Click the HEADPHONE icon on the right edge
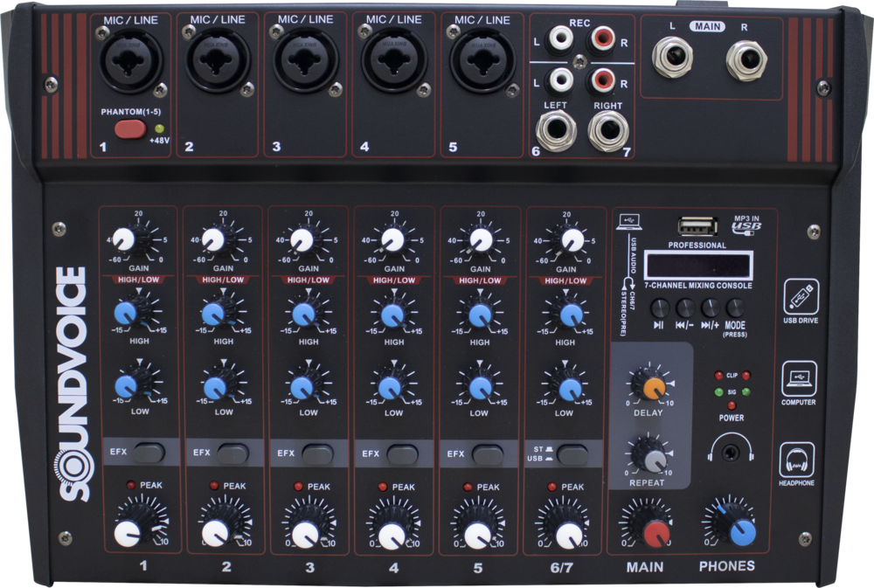Image resolution: width=874 pixels, height=588 pixels. (x=796, y=460)
